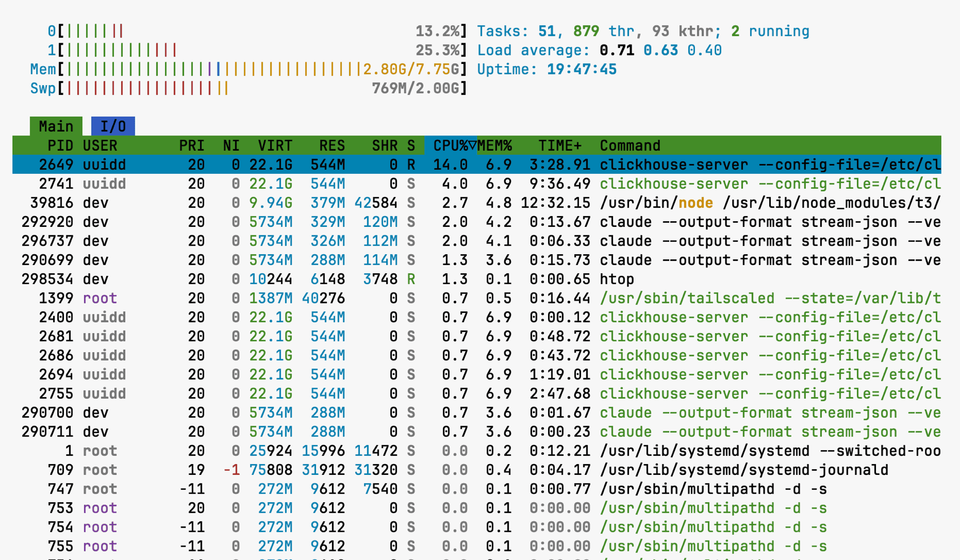Click the Uptime 19:47:45 text
960x560 pixels.
[x=547, y=69]
